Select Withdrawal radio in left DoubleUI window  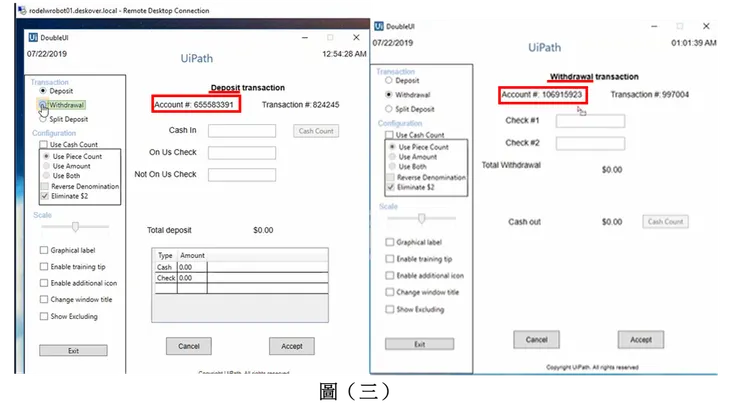[42, 104]
